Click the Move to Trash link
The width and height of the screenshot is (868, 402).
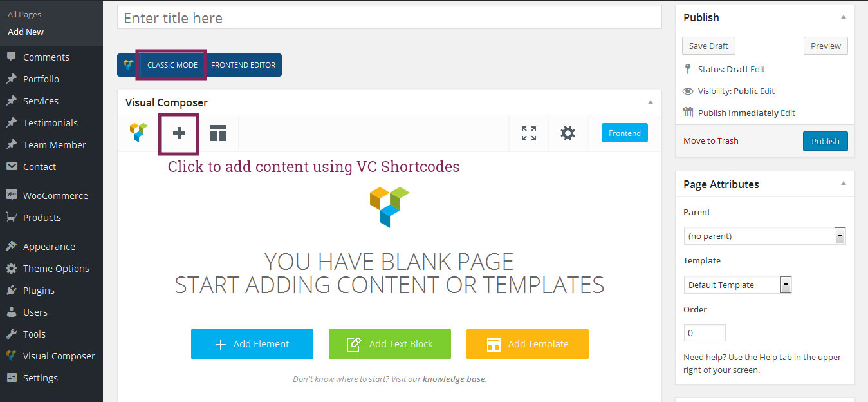(x=710, y=141)
